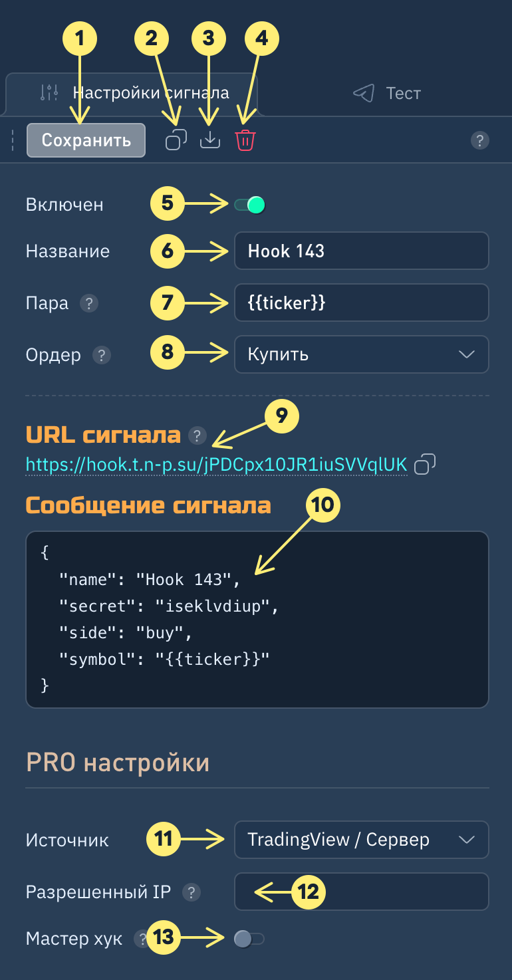Click the Пара field with {{ticker}}
512x980 pixels.
(x=361, y=303)
